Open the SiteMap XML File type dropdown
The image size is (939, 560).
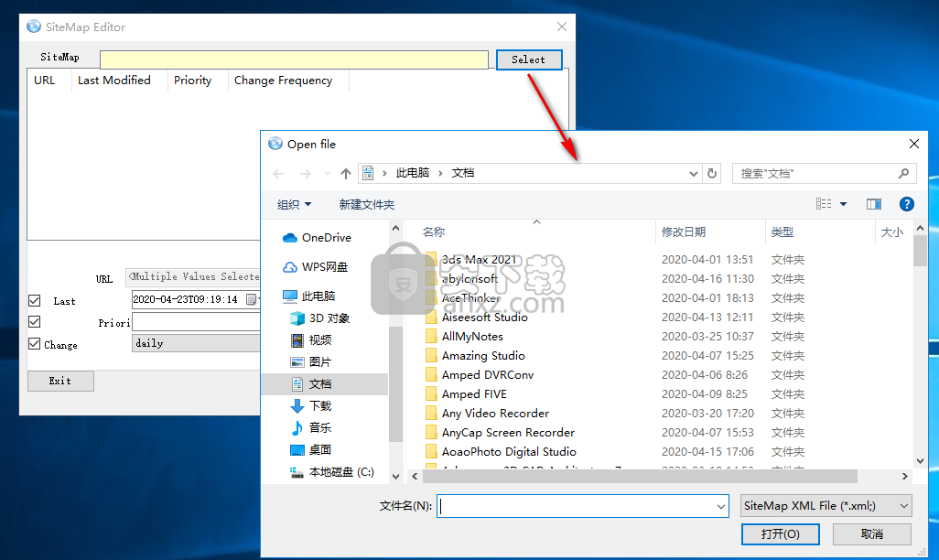pos(826,506)
